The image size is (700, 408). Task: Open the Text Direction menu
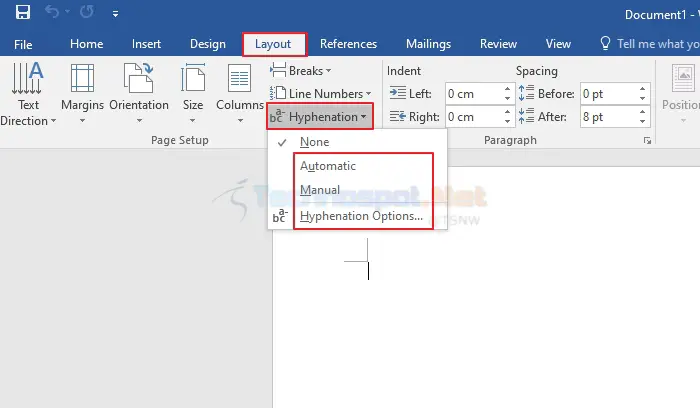click(x=28, y=94)
